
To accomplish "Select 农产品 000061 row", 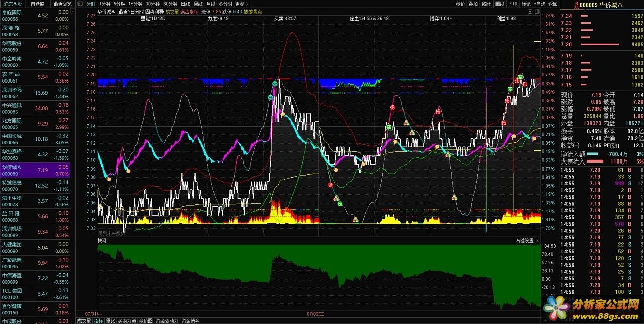I will pyautogui.click(x=35, y=77).
